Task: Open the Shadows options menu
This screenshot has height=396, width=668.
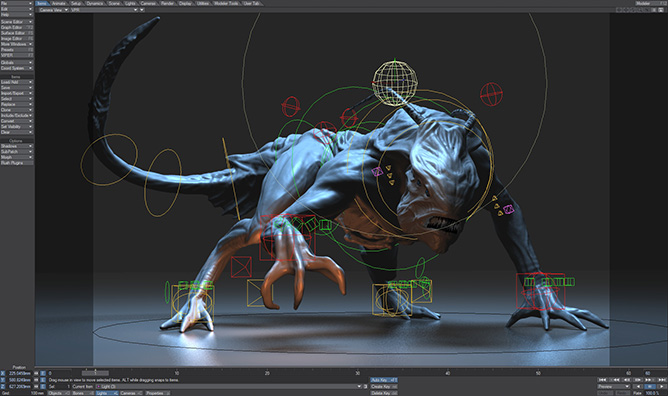Action: click(x=17, y=146)
